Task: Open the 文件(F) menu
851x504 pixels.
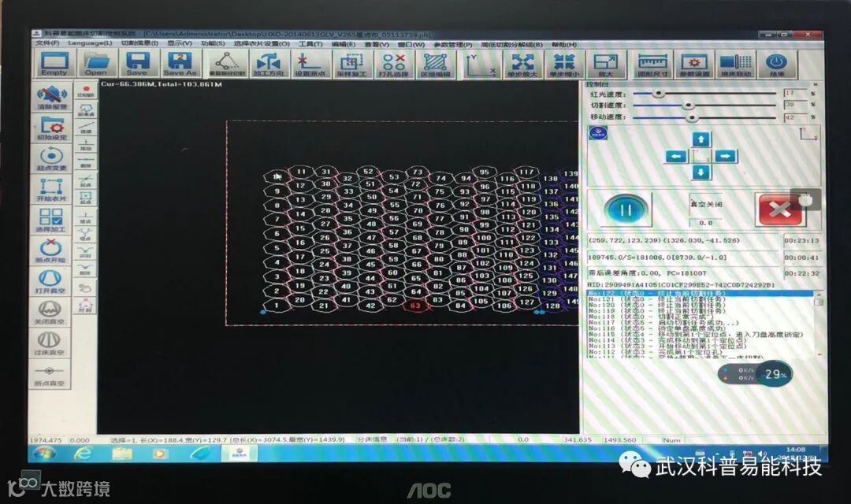Action: (48, 43)
